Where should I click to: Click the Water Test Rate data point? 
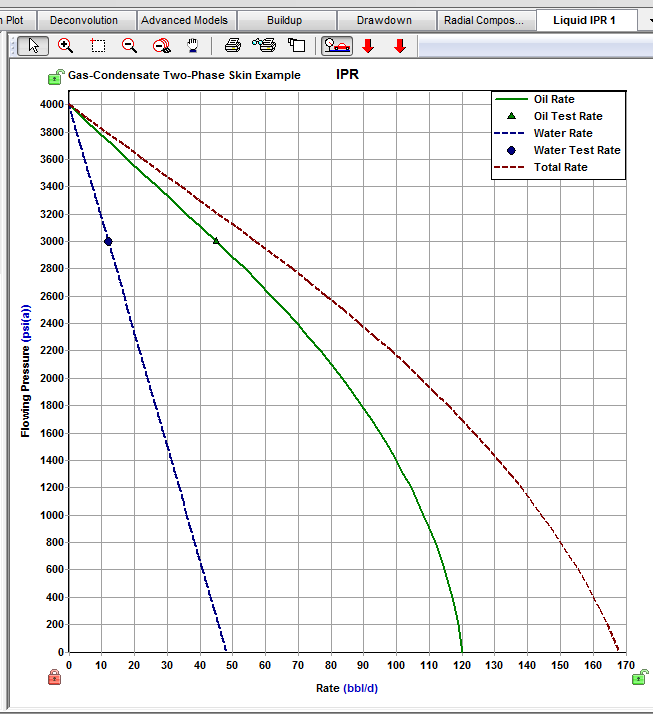[x=108, y=241]
